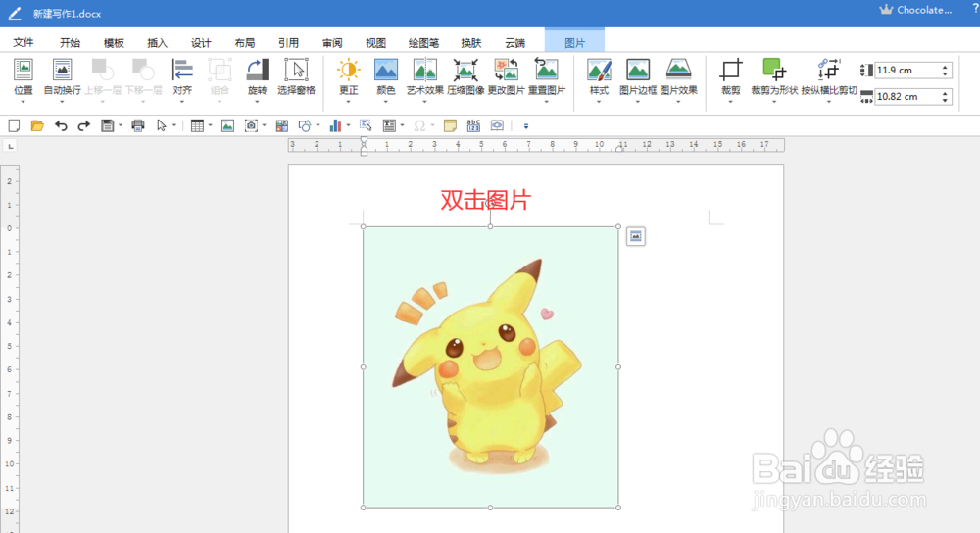Click the 更改图片 (Change Picture) icon

[507, 70]
